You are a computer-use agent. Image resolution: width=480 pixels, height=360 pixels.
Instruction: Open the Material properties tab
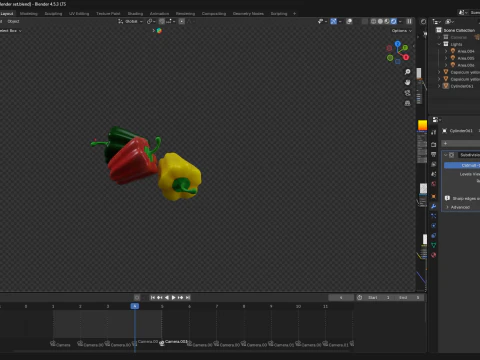click(434, 255)
